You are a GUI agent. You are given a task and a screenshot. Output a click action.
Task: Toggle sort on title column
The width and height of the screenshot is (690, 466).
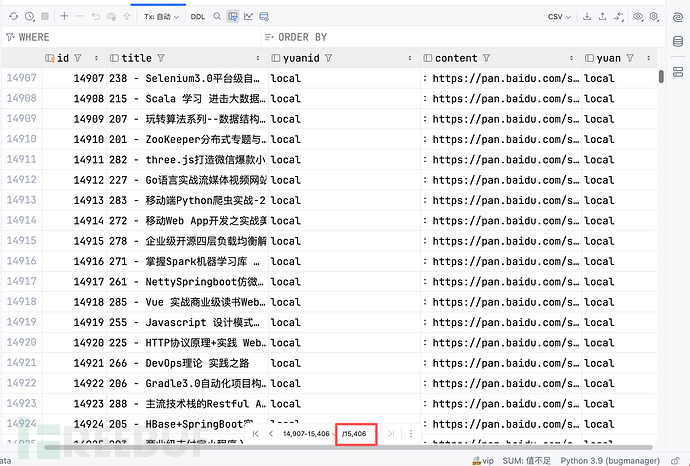click(258, 58)
